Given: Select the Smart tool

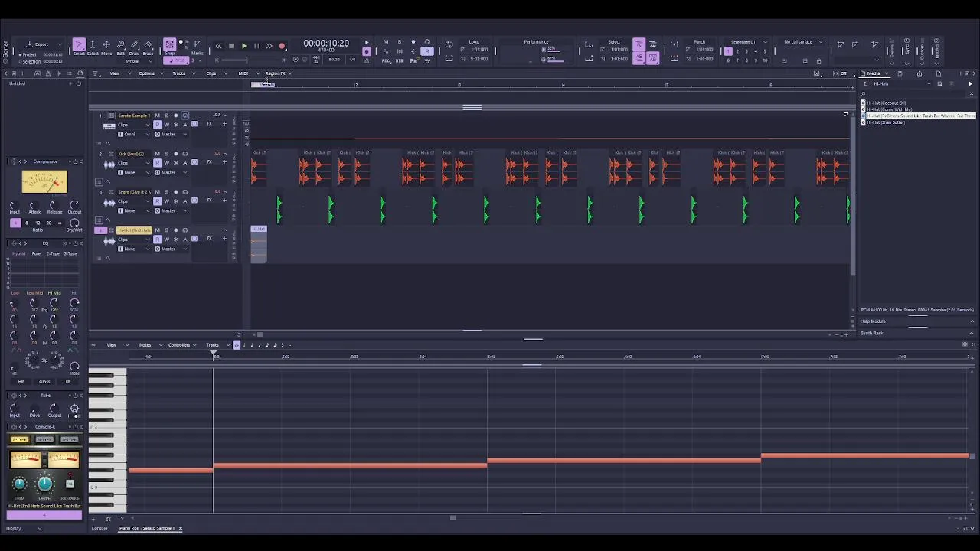Looking at the screenshot, I should click(79, 47).
